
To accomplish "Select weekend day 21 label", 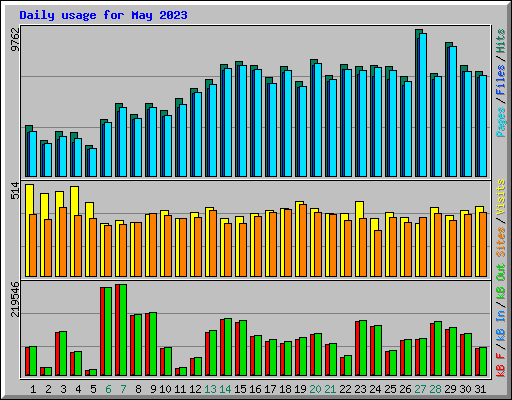I will [x=330, y=389].
